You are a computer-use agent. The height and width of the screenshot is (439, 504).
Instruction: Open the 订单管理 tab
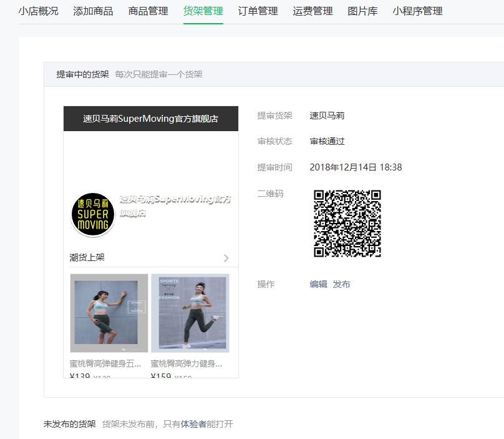pos(258,11)
